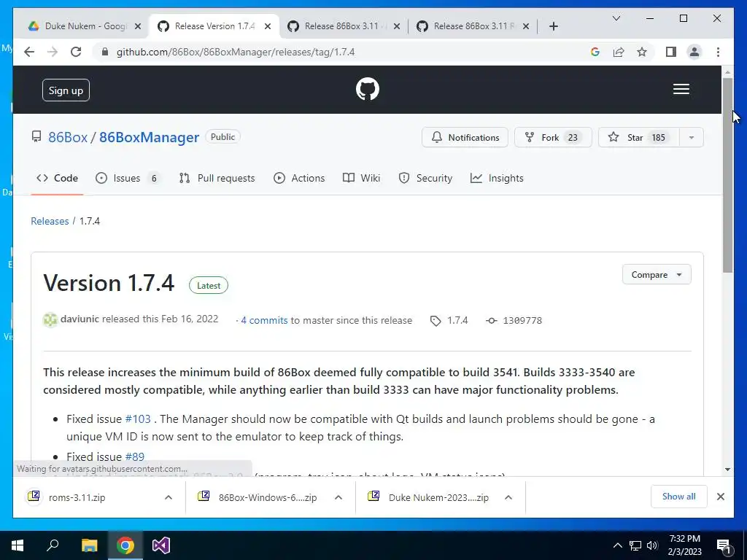Click the Chrome taskbar icon
The image size is (747, 560).
click(125, 545)
